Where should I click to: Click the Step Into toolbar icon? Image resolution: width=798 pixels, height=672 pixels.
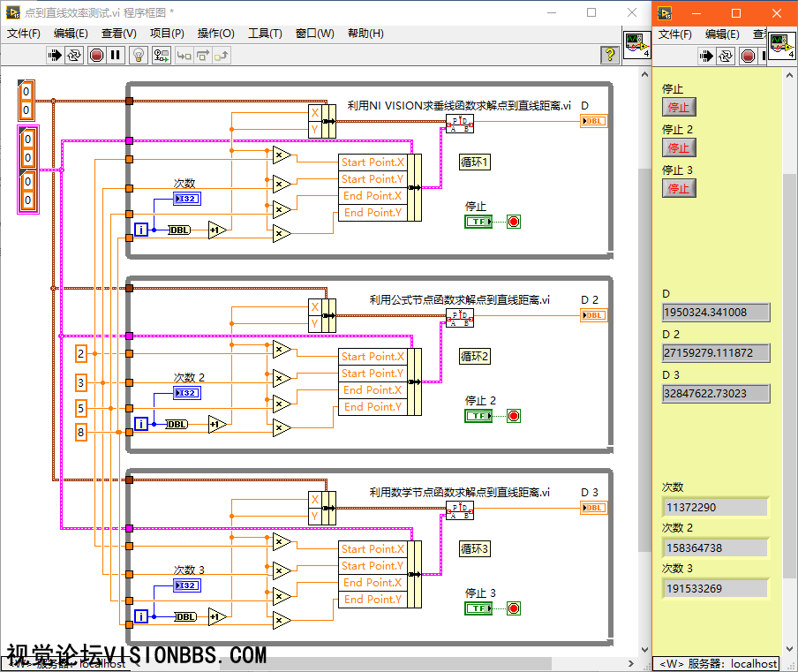tap(184, 55)
